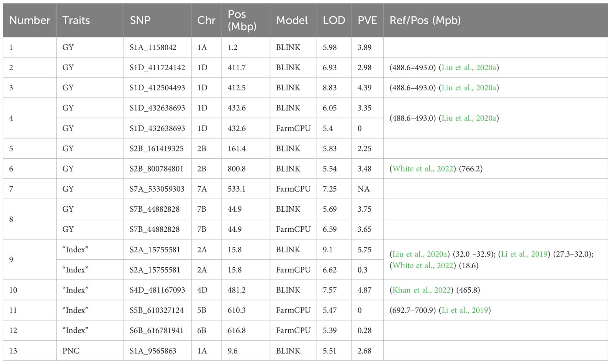Follow White et al., 2022 link beside (18.6)

coord(423,266)
